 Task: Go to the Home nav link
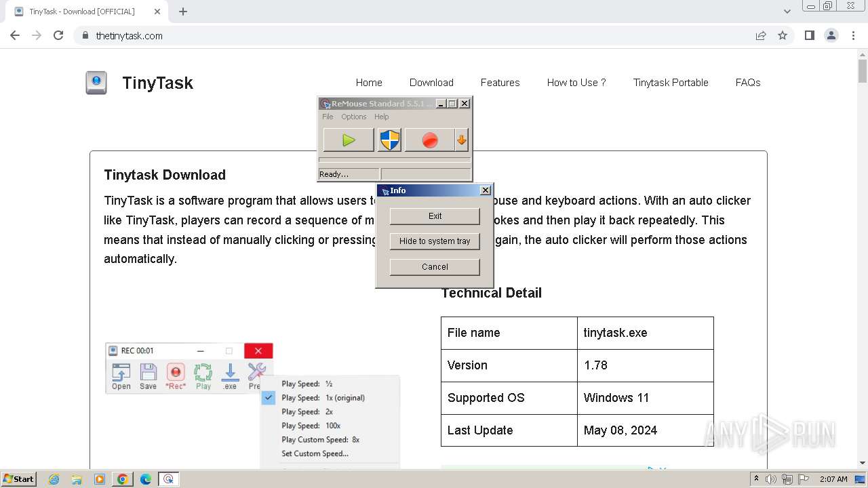(369, 83)
